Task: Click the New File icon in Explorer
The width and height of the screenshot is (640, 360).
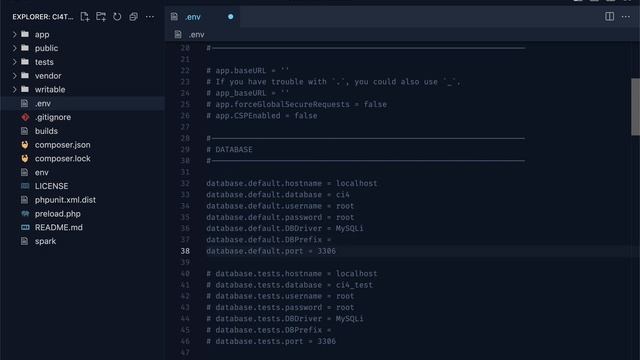Action: 84,17
